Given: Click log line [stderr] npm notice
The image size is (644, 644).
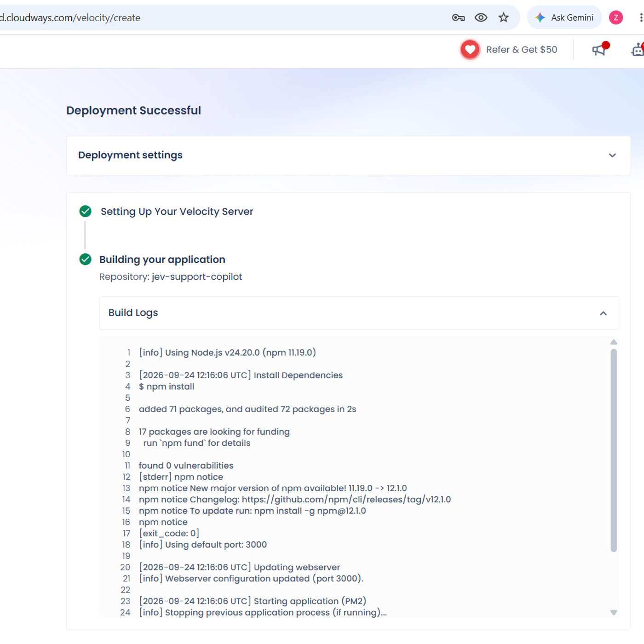Looking at the screenshot, I should [181, 477].
